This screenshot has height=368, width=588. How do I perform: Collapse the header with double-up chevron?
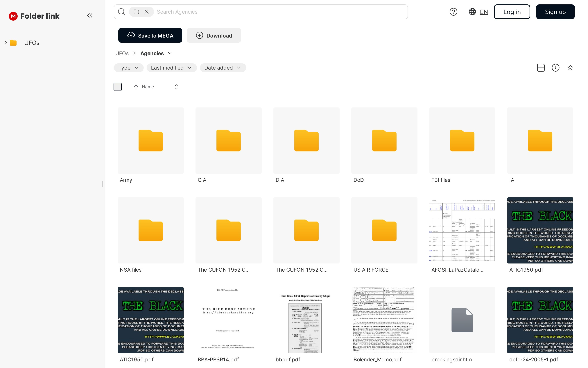570,68
